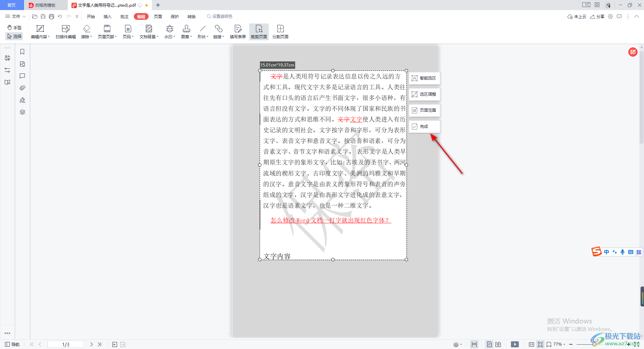Open the File (文件) menu

(15, 16)
